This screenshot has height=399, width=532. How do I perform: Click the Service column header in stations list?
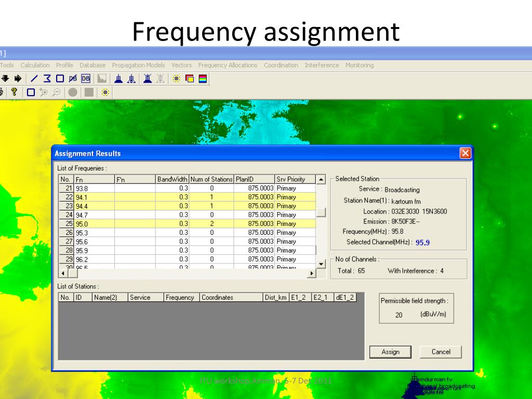[145, 298]
